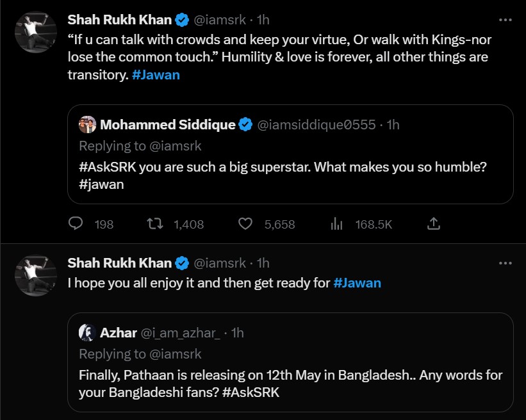Open more options on second tweet
The image size is (526, 420).
click(x=505, y=263)
